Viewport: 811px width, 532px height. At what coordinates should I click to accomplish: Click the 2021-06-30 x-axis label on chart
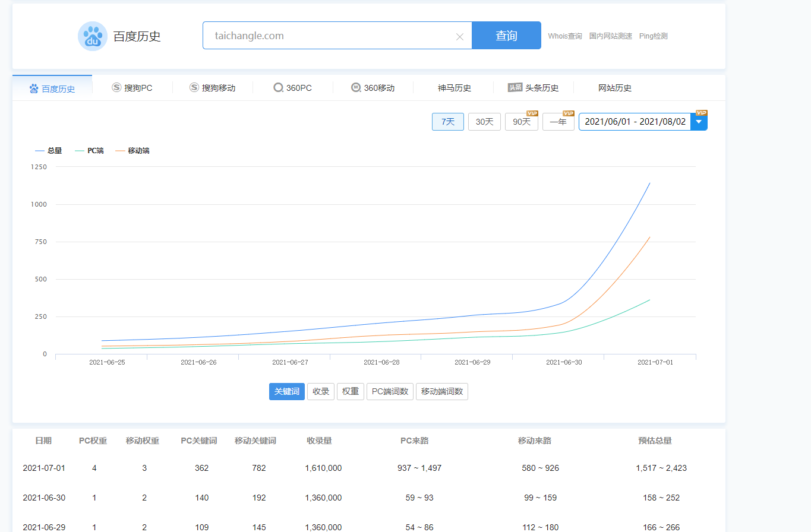pos(564,362)
